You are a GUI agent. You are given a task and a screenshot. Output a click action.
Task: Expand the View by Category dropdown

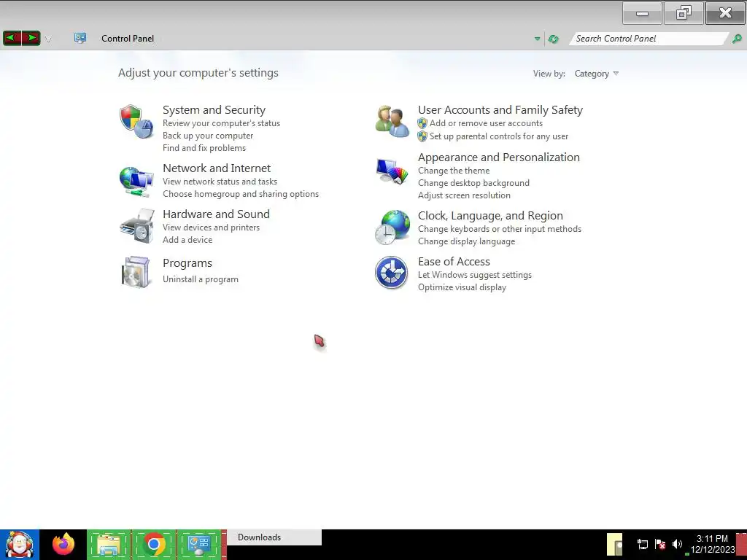(597, 74)
